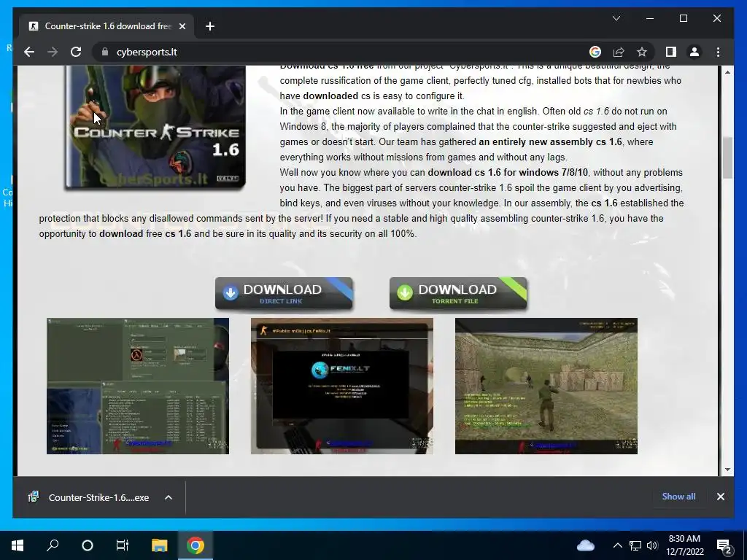
Task: Go back to the previous page
Action: [29, 52]
